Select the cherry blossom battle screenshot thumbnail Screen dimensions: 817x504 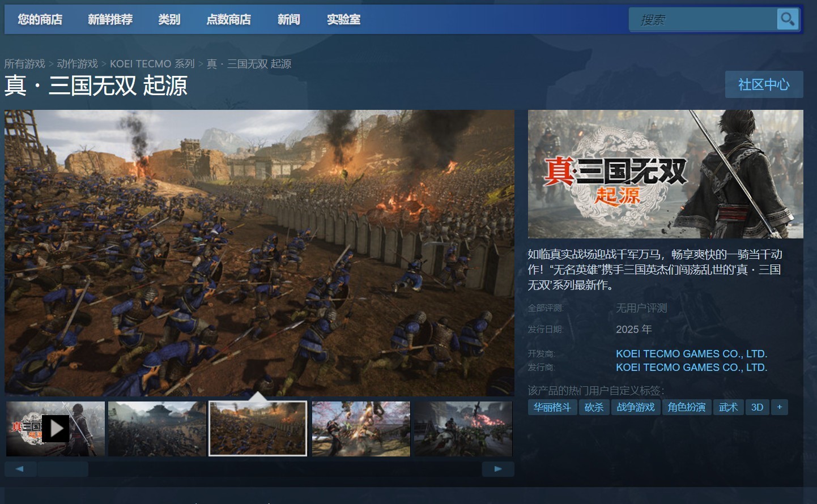[361, 429]
